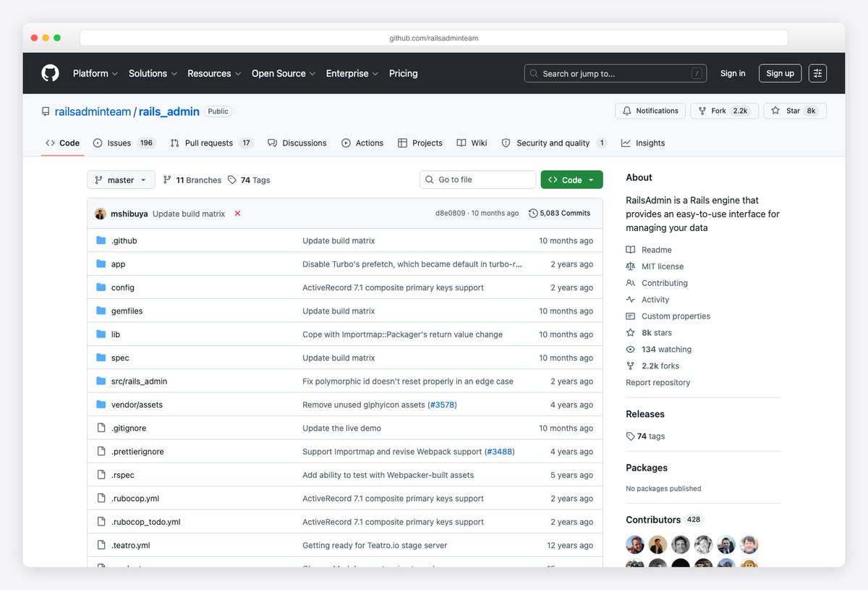The height and width of the screenshot is (590, 868).
Task: View the 11 Branches link
Action: 192,180
